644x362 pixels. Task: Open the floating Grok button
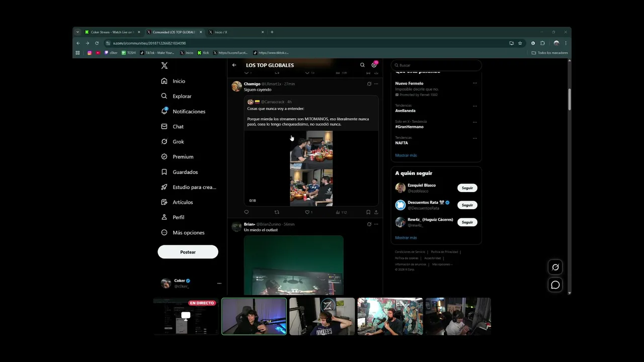(555, 267)
